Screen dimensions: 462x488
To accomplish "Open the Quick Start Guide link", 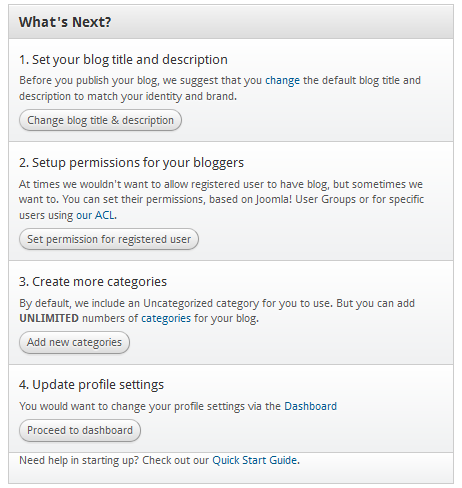I will (255, 460).
